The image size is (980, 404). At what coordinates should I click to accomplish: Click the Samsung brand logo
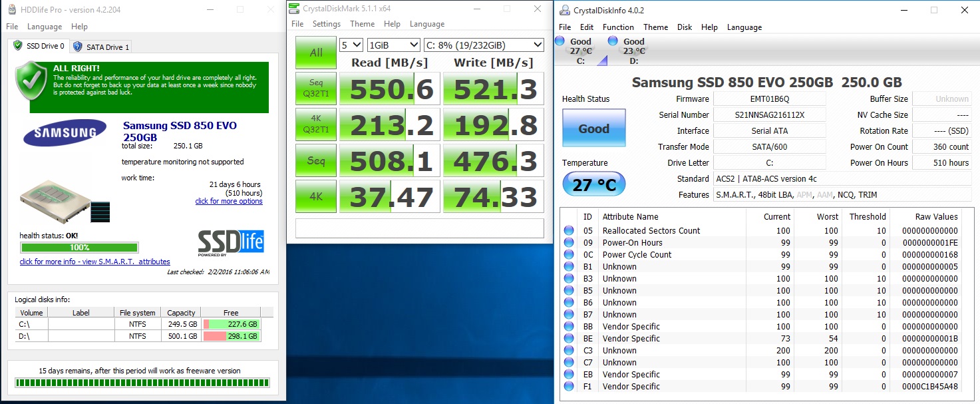tap(65, 133)
